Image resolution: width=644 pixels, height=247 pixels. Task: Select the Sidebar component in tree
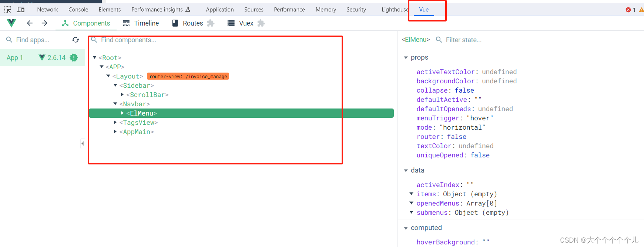click(137, 86)
